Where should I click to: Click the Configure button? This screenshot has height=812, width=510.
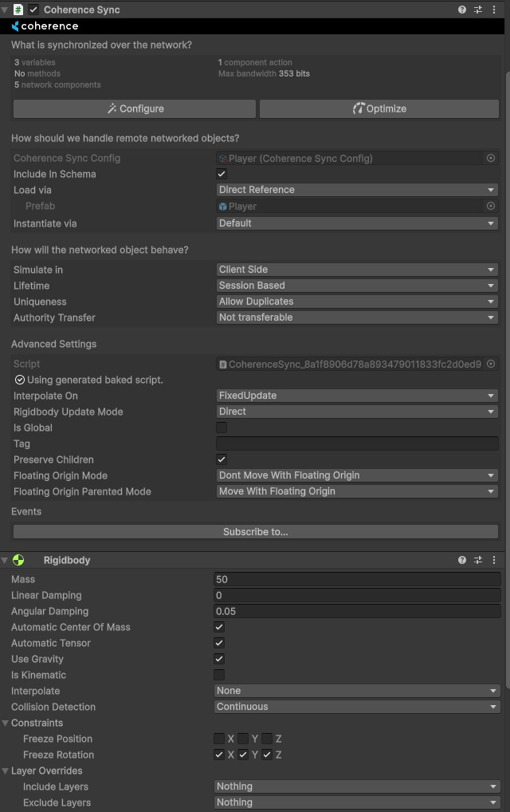(135, 108)
